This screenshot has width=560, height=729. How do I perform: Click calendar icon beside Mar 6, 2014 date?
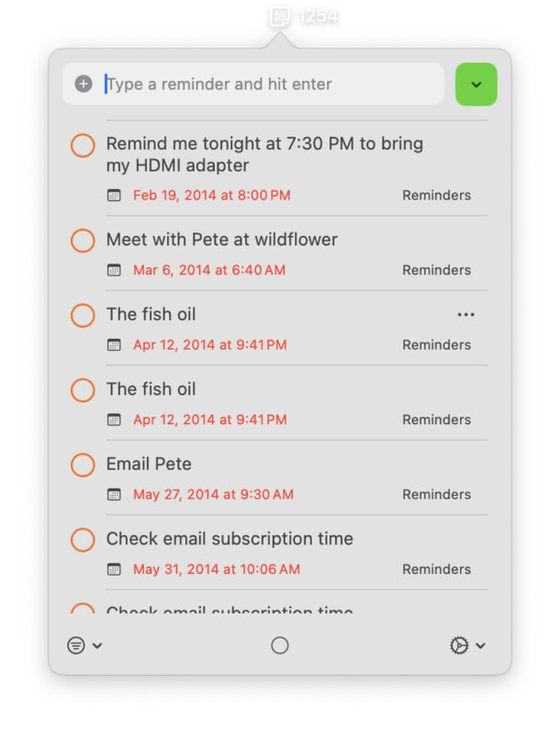click(x=114, y=270)
